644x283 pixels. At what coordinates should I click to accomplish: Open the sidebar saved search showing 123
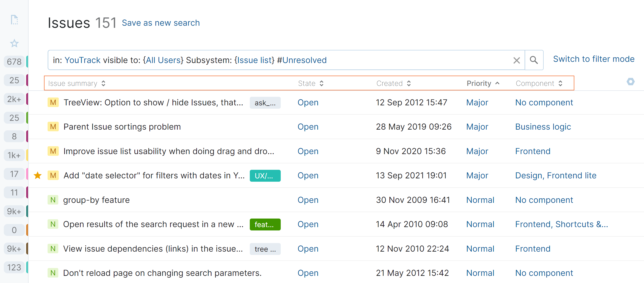(14, 268)
